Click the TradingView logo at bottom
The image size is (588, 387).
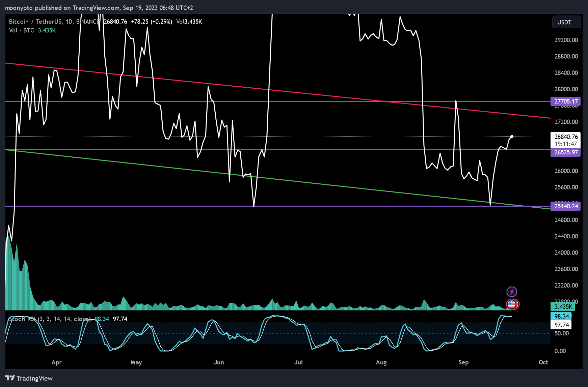click(x=29, y=378)
